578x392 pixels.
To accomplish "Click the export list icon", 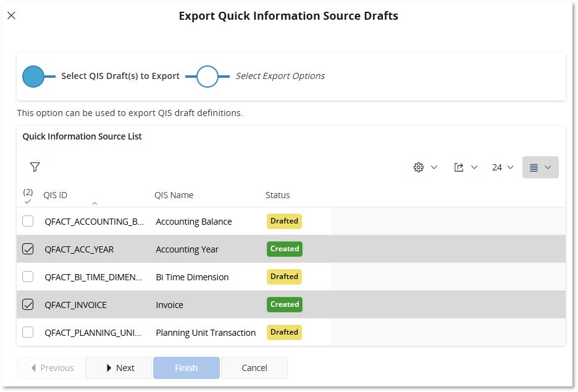I will 459,167.
